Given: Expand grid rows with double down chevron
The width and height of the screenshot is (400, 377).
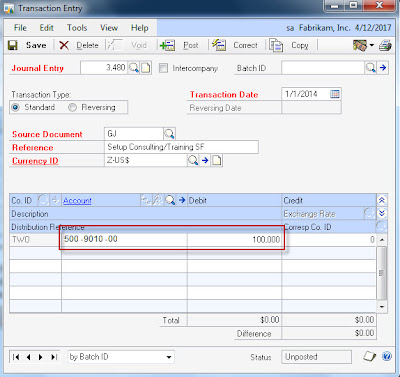Looking at the screenshot, I should click(x=382, y=213).
